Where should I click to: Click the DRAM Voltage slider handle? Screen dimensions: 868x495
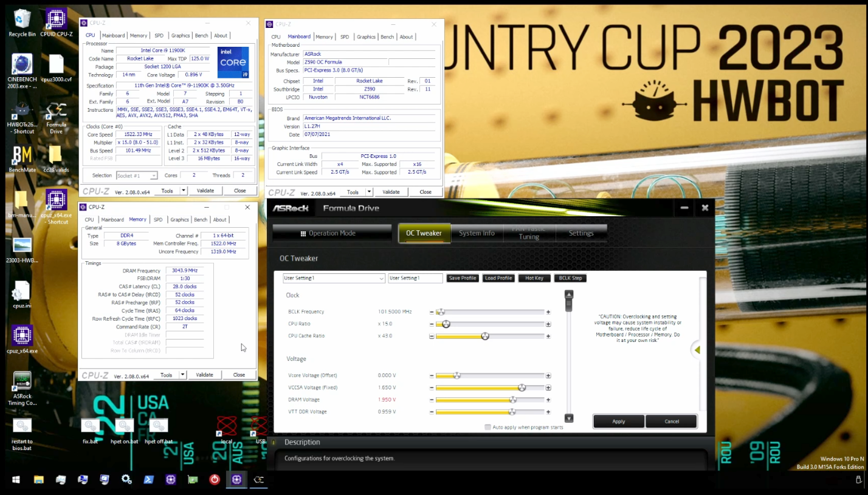pos(512,400)
